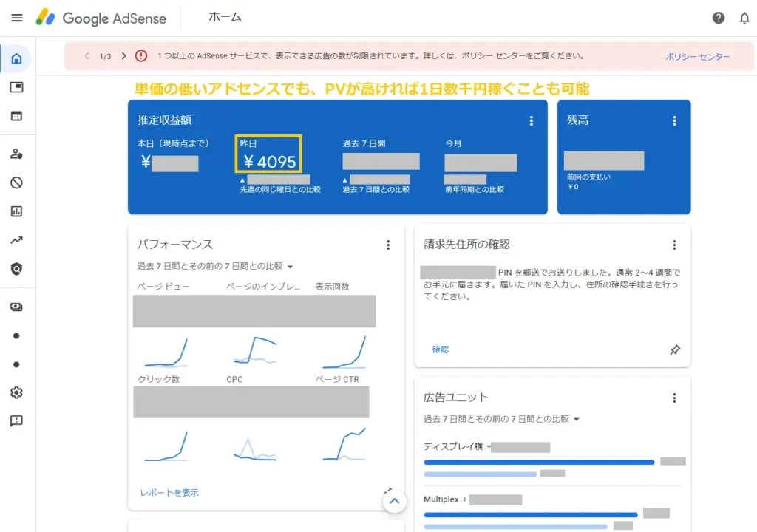
Task: Open the notifications bell icon
Action: tap(745, 17)
